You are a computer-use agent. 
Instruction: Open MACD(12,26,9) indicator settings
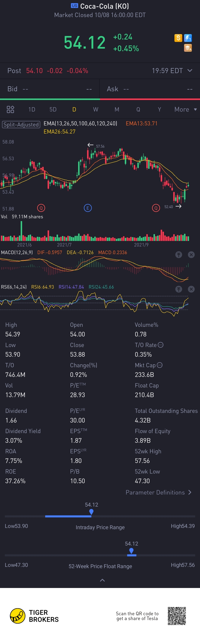point(17,252)
